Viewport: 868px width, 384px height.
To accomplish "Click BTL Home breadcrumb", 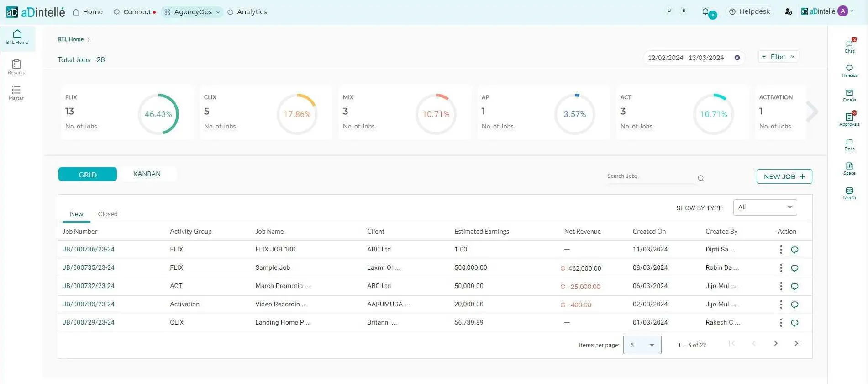I will 70,39.
